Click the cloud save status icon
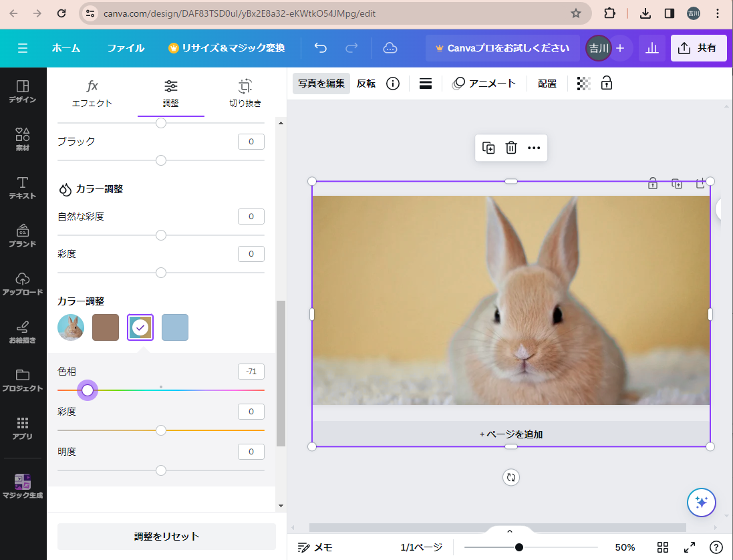Screen dimensions: 733x560 coord(390,48)
